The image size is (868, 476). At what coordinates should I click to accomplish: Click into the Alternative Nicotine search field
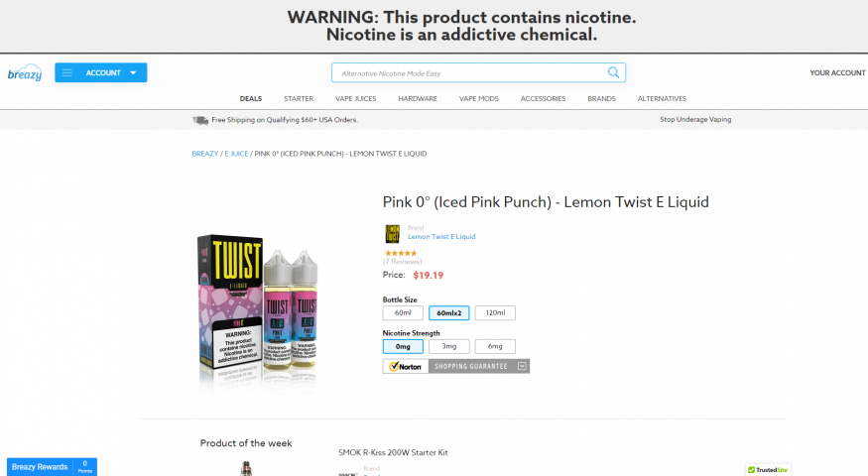tap(470, 73)
